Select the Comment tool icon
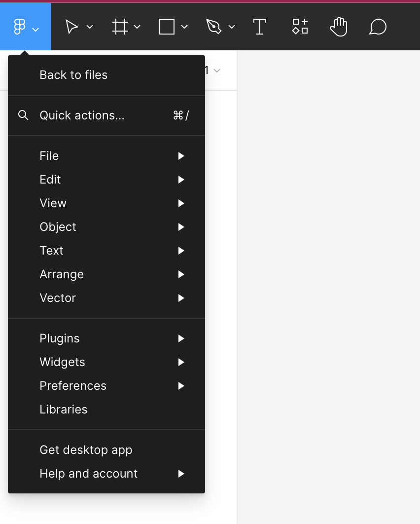This screenshot has width=420, height=524. tap(378, 27)
